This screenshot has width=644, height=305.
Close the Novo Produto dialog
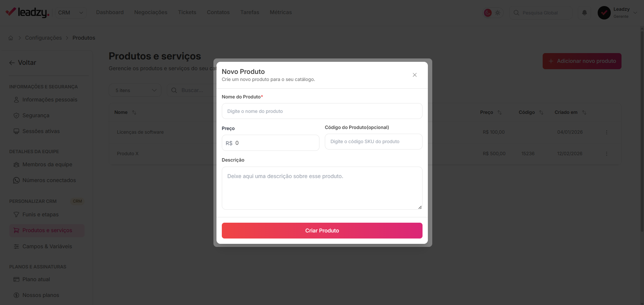tap(415, 75)
